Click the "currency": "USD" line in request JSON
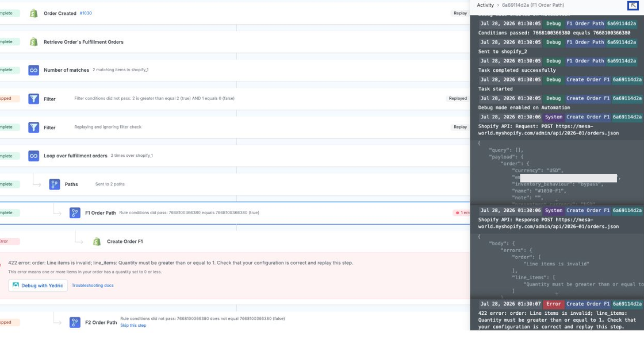Image resolution: width=644 pixels, height=359 pixels. 538,170
